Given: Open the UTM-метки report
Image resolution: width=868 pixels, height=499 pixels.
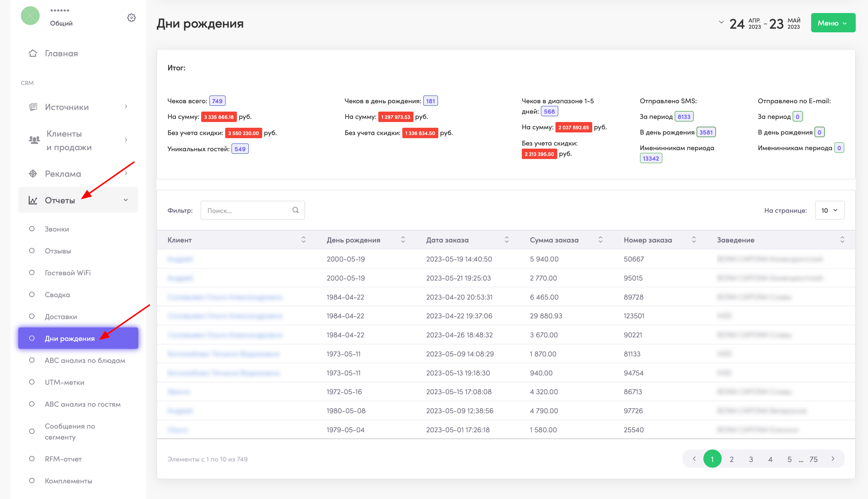Looking at the screenshot, I should point(64,382).
